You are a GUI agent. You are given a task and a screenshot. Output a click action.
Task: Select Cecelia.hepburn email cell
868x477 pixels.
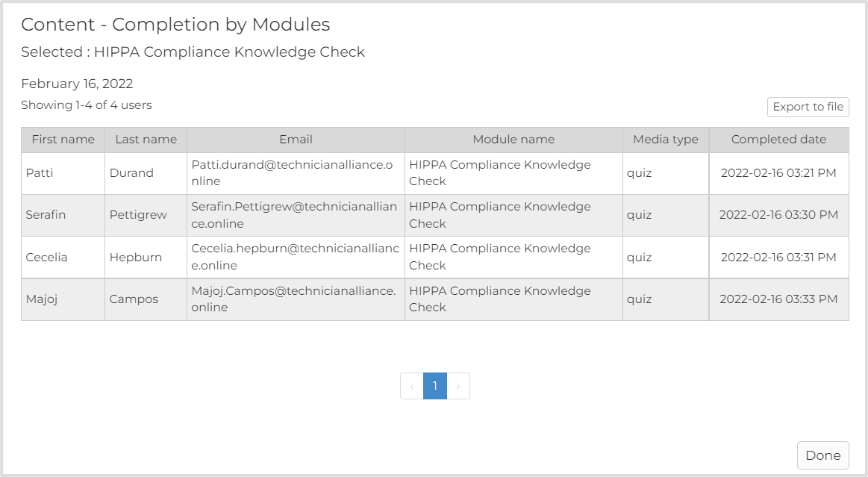(296, 258)
